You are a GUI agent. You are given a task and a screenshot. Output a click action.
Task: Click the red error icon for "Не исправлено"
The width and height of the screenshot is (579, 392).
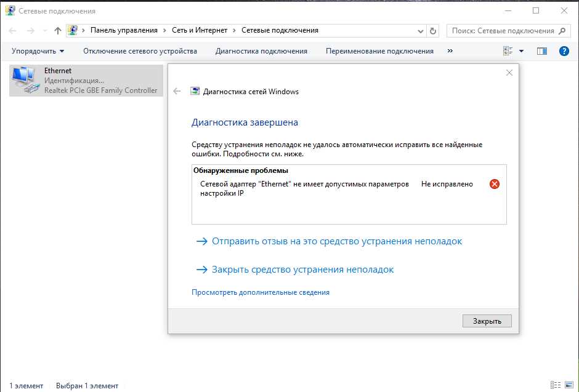[x=495, y=183]
